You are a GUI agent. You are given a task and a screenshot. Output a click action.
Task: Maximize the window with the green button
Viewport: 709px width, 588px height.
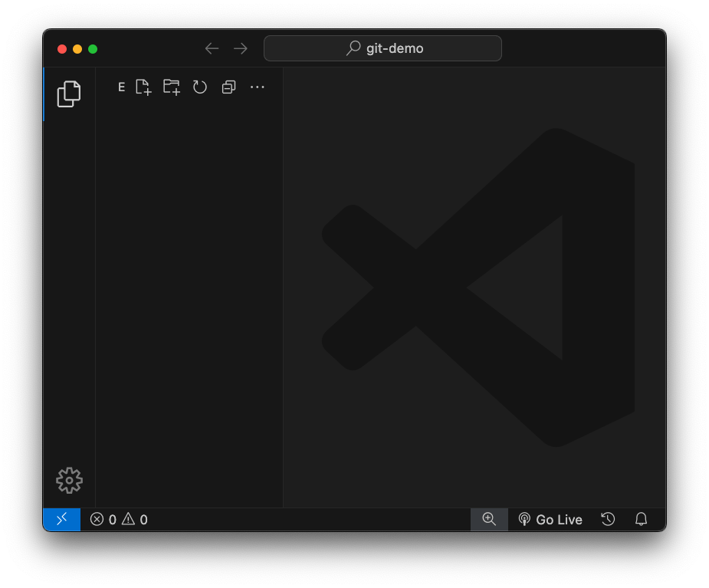tap(94, 49)
